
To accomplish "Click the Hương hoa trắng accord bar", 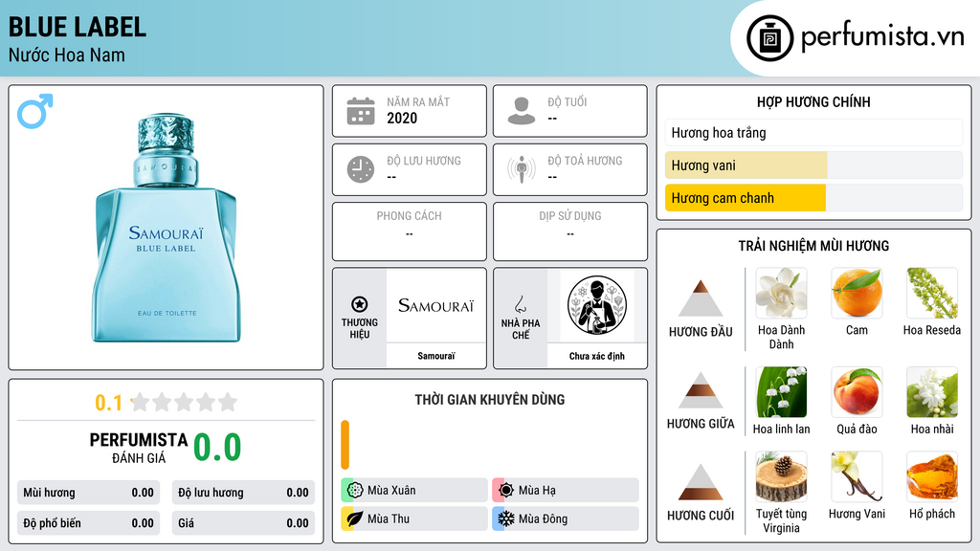I will (x=813, y=132).
